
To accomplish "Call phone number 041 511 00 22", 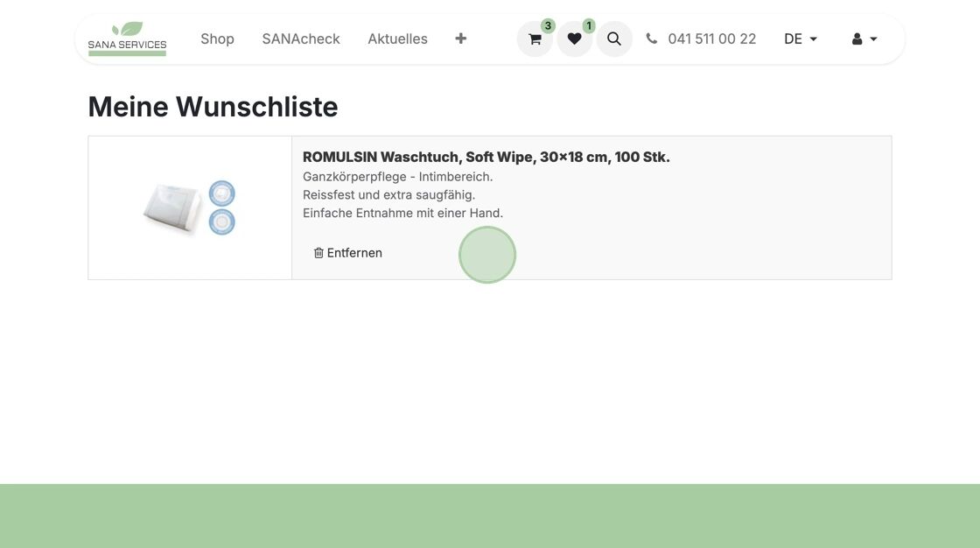I will (x=712, y=39).
